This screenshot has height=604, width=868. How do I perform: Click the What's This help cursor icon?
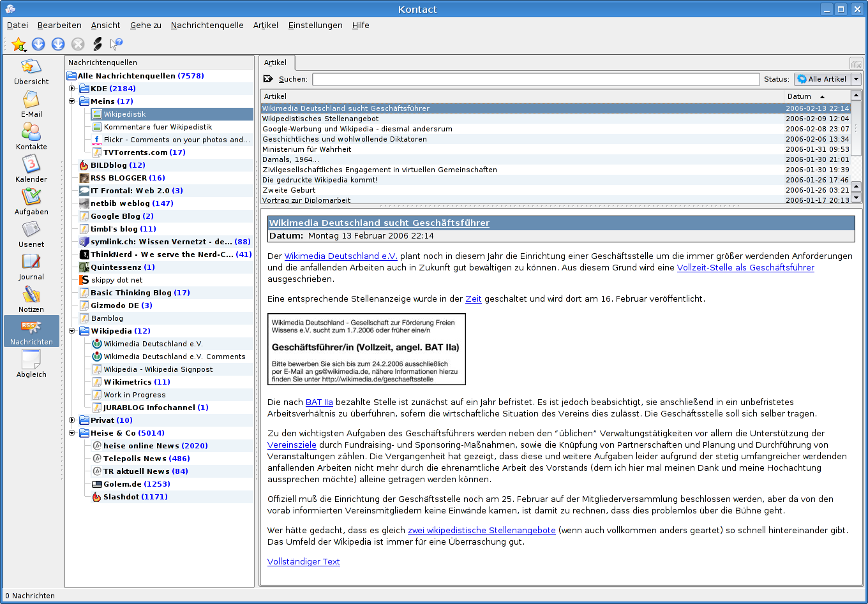[x=116, y=44]
